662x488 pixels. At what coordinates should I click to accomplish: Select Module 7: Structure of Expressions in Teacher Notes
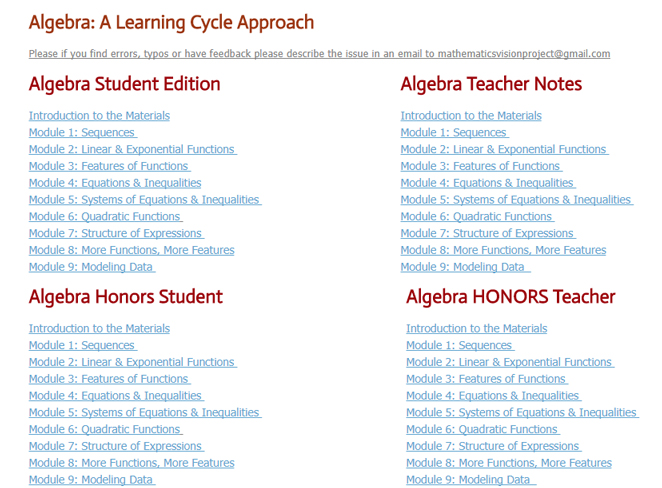point(487,234)
